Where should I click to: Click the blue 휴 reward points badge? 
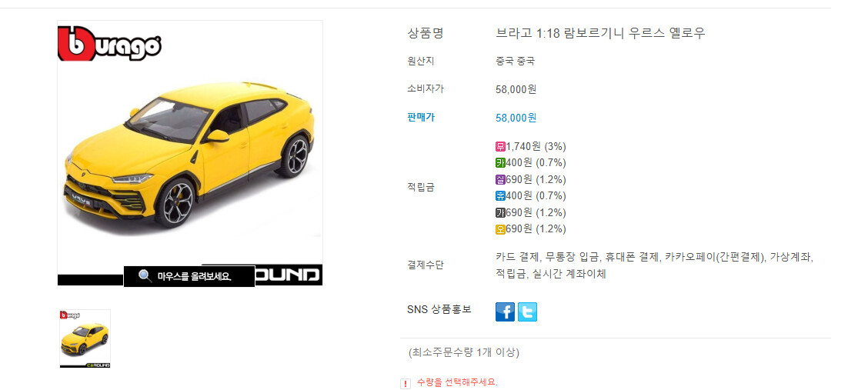click(x=500, y=196)
